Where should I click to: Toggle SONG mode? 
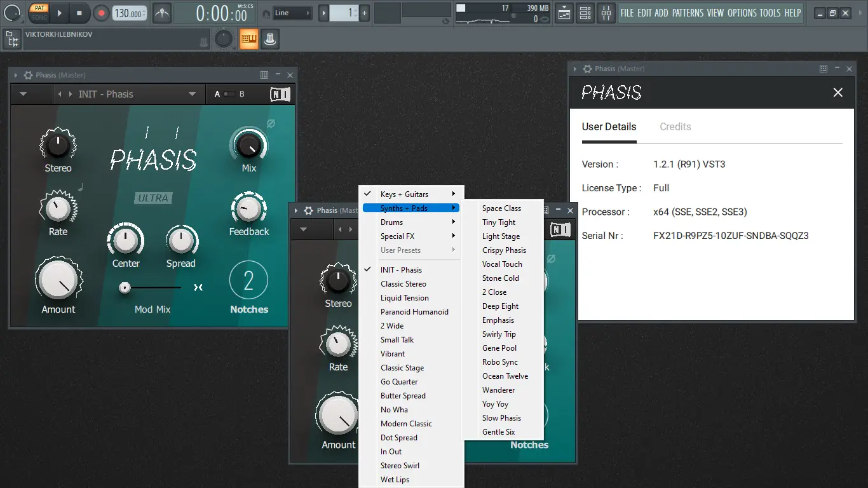(39, 17)
